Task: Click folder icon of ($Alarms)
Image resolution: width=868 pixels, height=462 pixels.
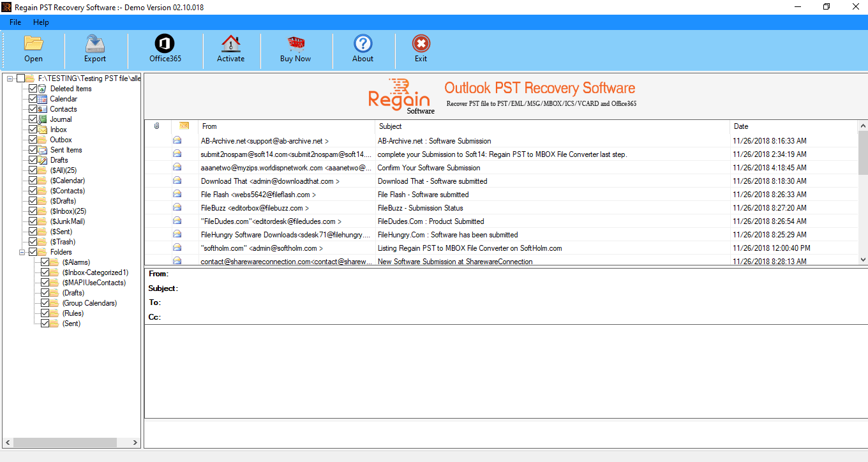Action: pyautogui.click(x=55, y=262)
